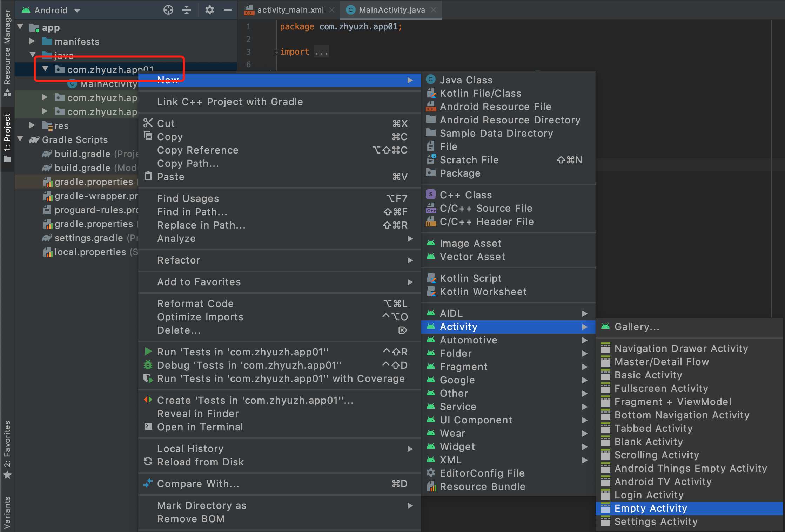Click the Paste clipboard icon
The width and height of the screenshot is (785, 532).
pyautogui.click(x=148, y=176)
